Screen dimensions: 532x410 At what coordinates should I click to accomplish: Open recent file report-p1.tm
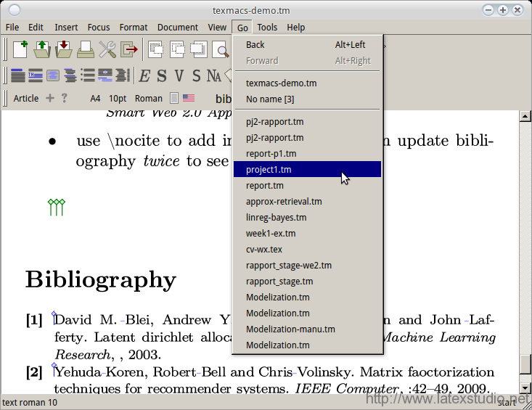click(308, 154)
